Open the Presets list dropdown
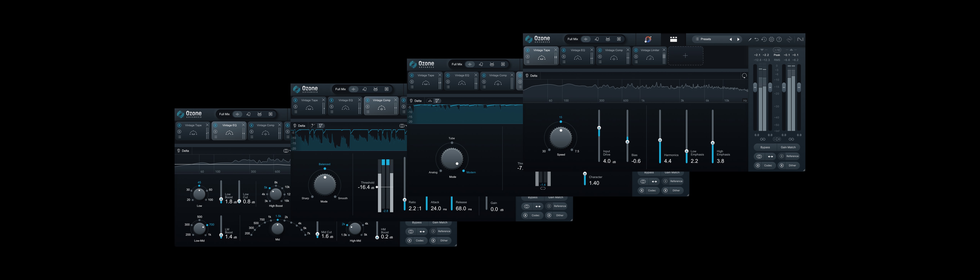 click(x=706, y=39)
